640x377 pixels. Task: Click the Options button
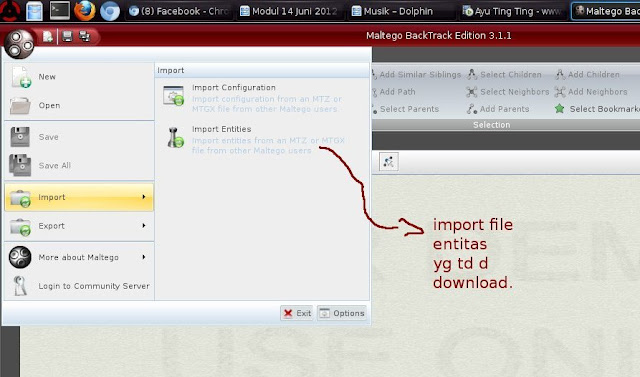pos(342,313)
